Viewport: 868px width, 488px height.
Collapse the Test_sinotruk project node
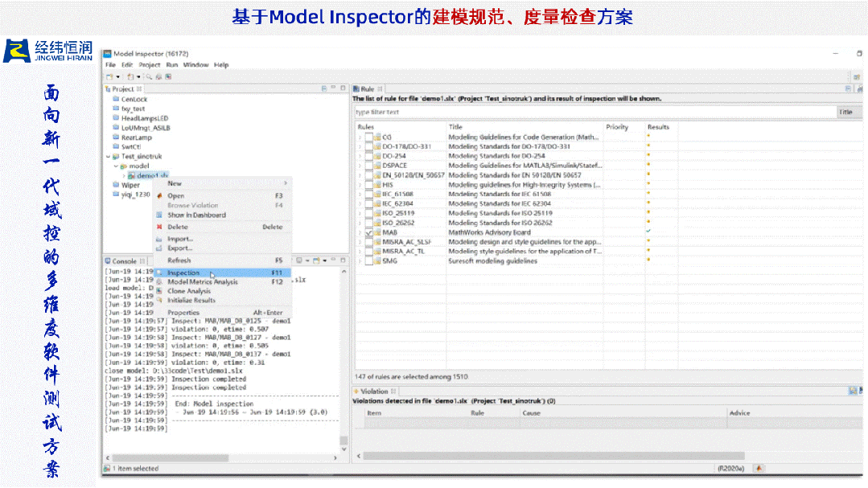tap(109, 157)
